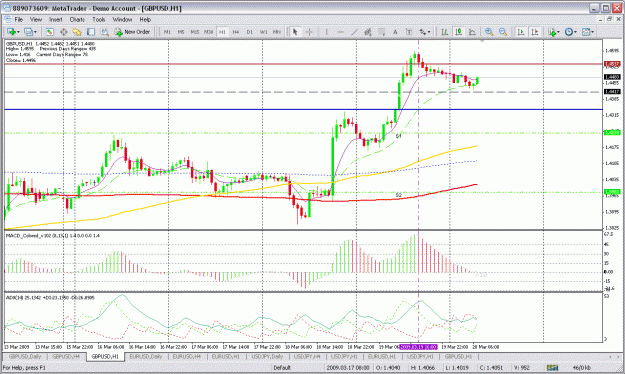Switch chart to M5 timeframe
This screenshot has height=374, width=625.
click(181, 32)
